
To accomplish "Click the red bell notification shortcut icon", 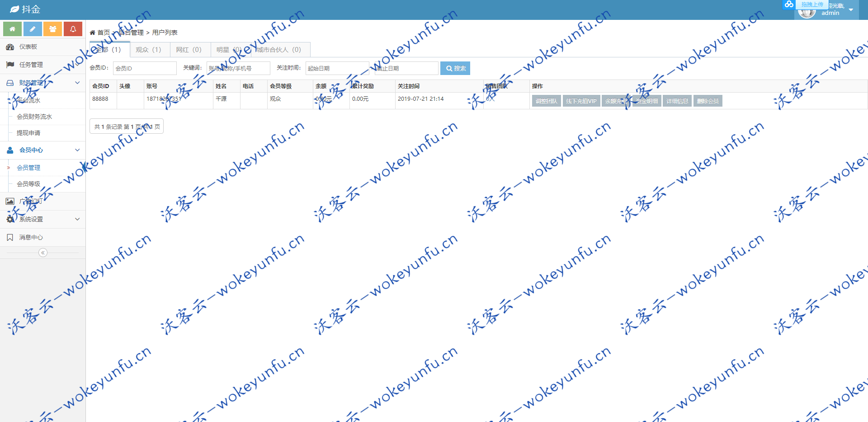I will (x=73, y=29).
